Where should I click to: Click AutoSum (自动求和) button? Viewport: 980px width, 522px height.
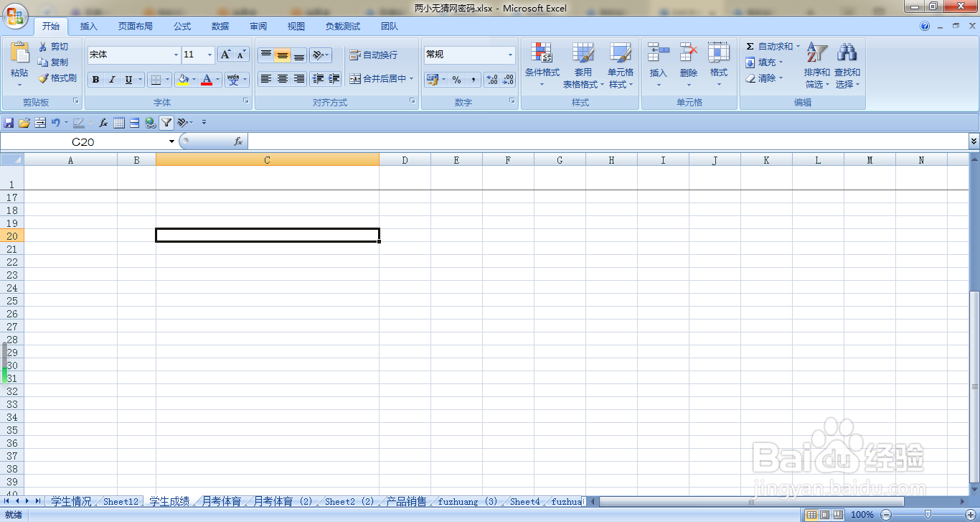tap(773, 47)
